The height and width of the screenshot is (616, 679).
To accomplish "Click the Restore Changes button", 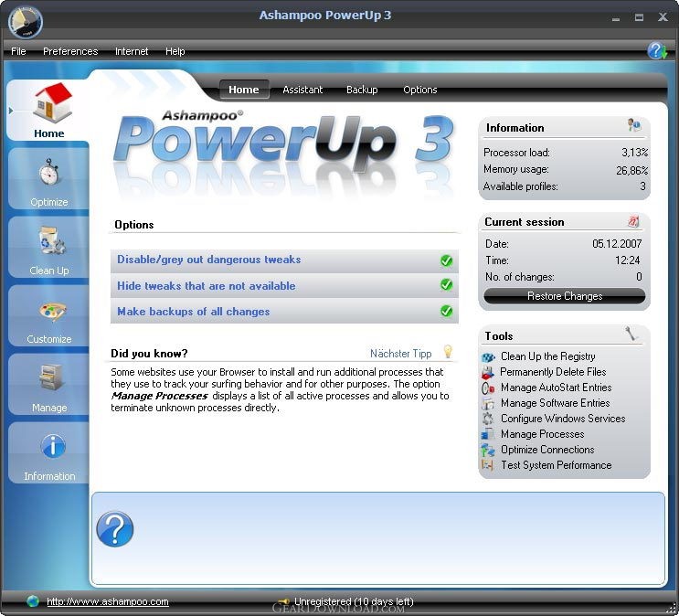I will pyautogui.click(x=565, y=296).
